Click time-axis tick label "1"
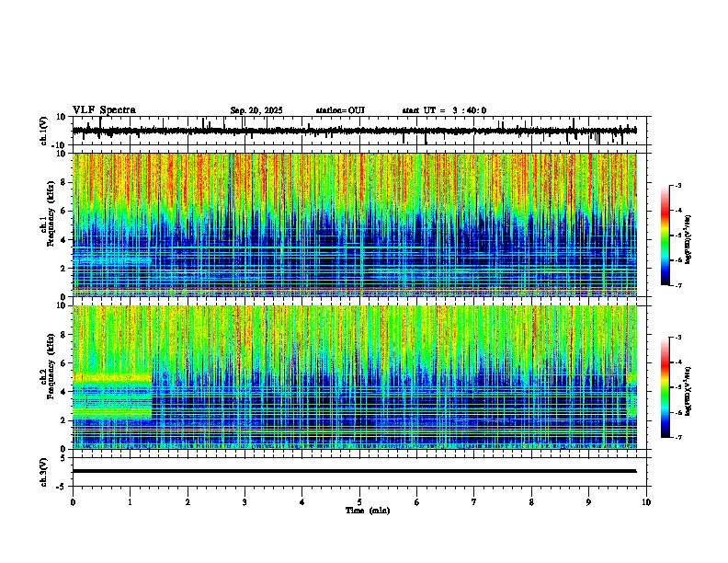The height and width of the screenshot is (563, 728). pyautogui.click(x=130, y=502)
